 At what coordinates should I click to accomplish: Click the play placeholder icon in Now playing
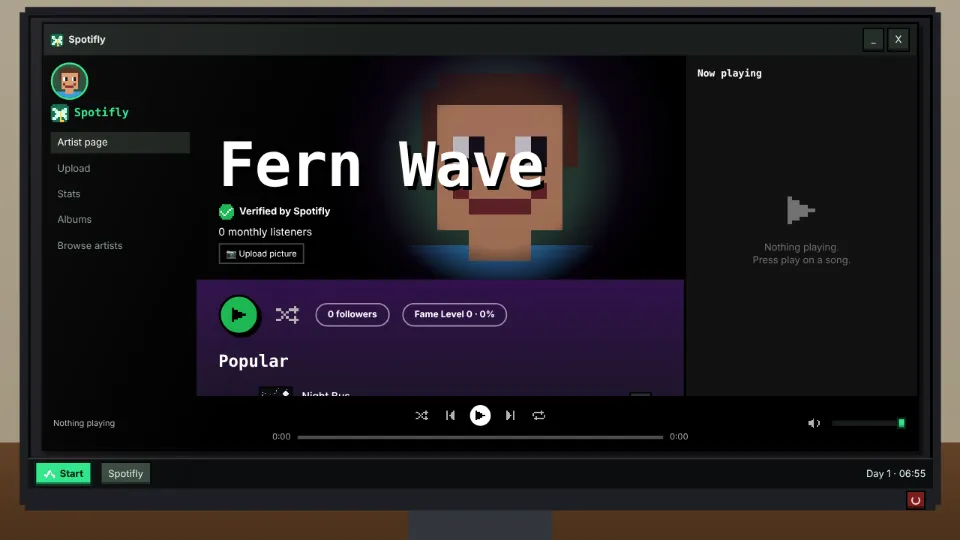tap(801, 211)
